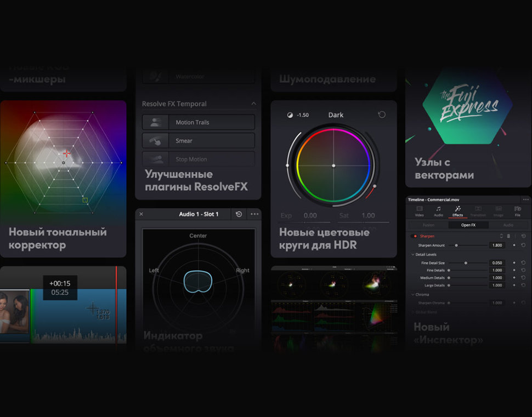Viewport: 532px width, 417px height.
Task: Collapse the Resolve FX Temporal section
Action: pos(253,104)
